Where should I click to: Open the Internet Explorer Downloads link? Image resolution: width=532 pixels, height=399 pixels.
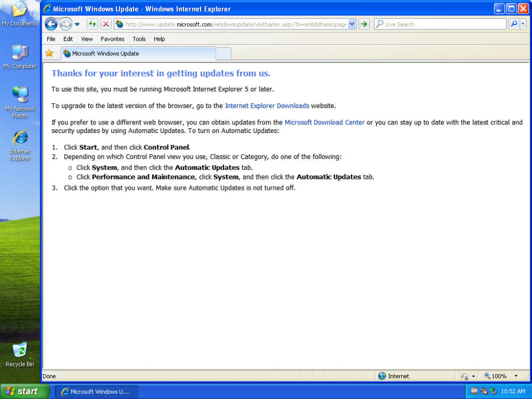click(267, 105)
